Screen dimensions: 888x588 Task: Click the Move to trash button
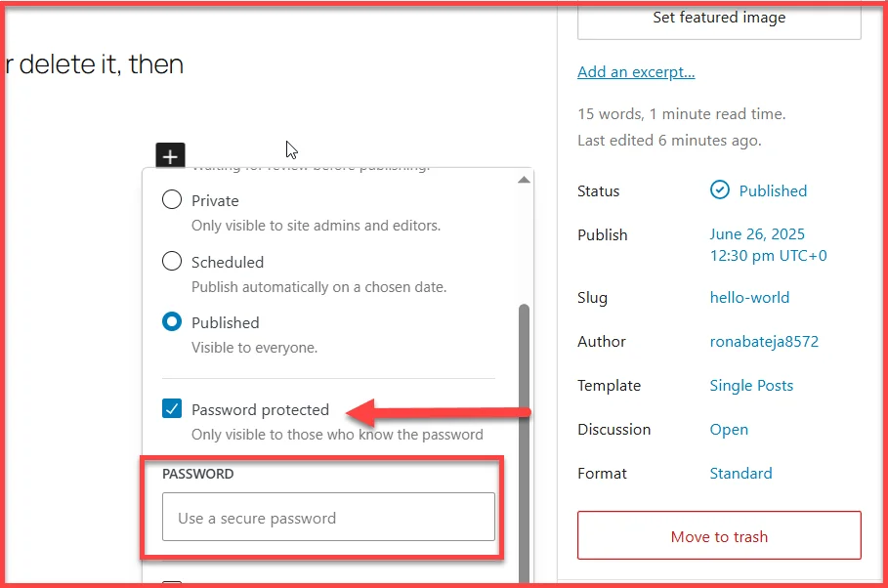(x=718, y=535)
